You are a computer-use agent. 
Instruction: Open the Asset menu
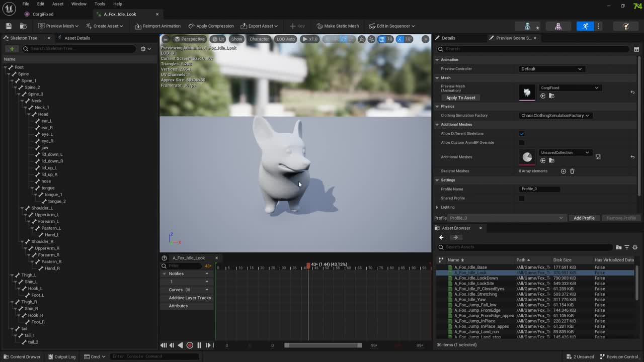click(58, 4)
